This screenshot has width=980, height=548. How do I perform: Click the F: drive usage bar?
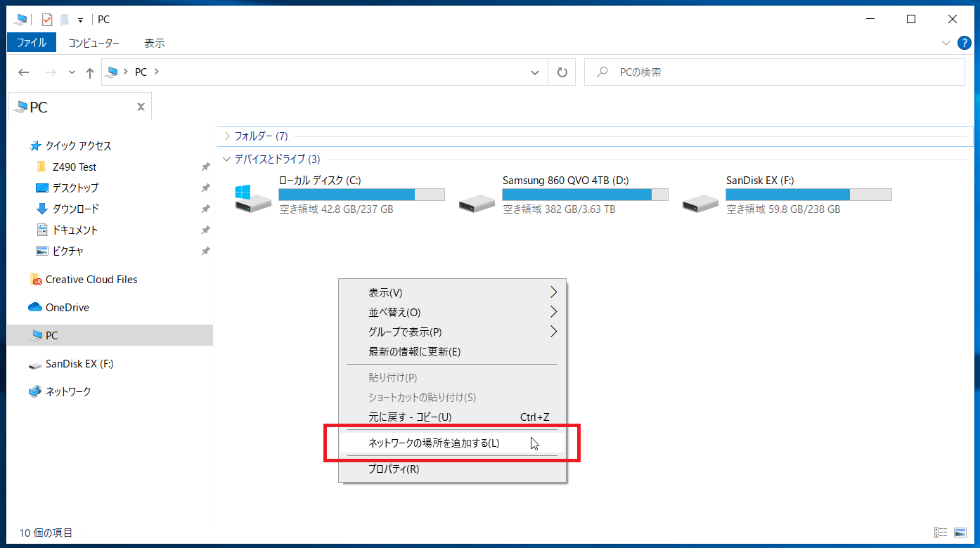pos(808,195)
